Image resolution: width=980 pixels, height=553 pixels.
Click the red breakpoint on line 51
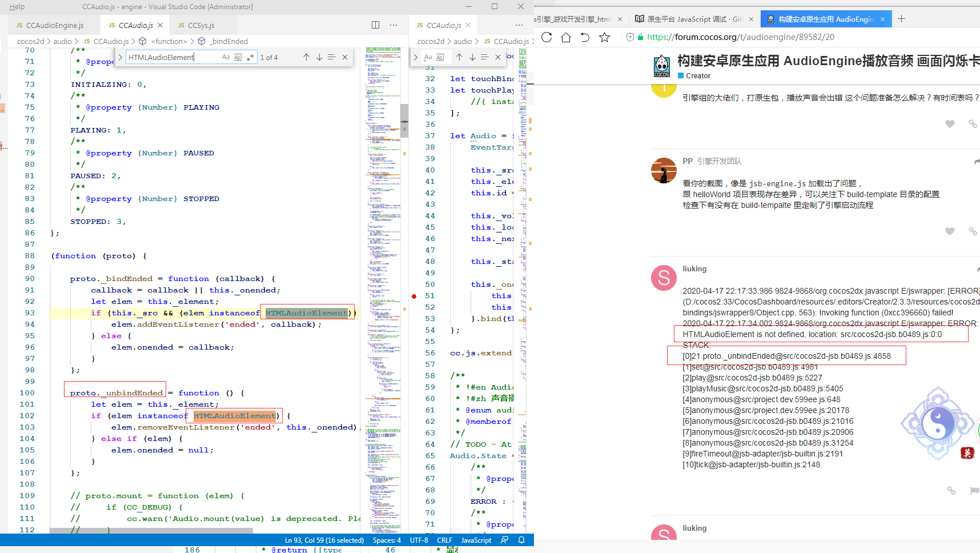pos(414,296)
